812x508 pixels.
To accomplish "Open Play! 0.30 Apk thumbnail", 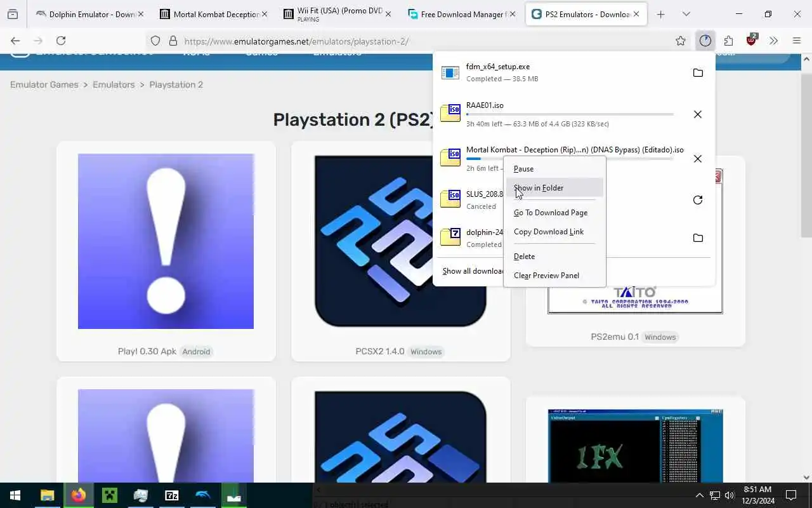I will (166, 241).
